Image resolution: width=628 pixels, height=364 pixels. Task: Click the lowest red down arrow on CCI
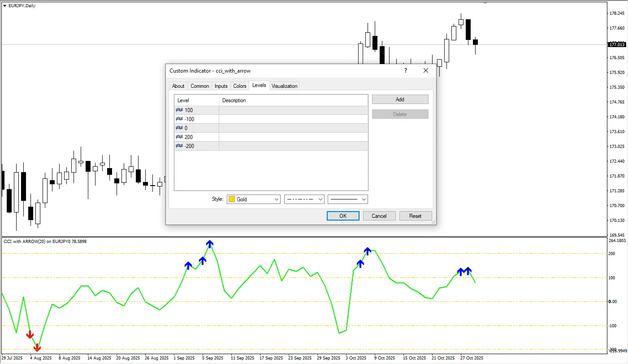click(x=37, y=347)
